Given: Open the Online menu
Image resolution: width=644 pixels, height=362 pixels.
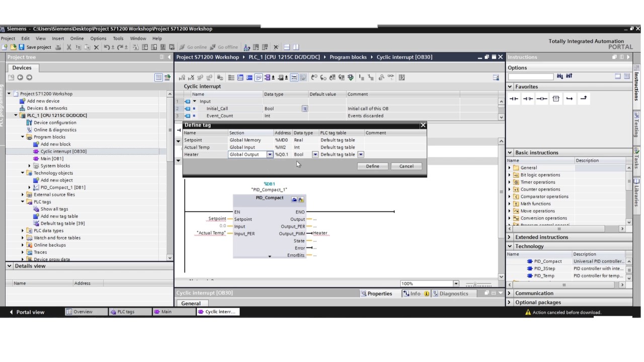Looking at the screenshot, I should tap(77, 38).
